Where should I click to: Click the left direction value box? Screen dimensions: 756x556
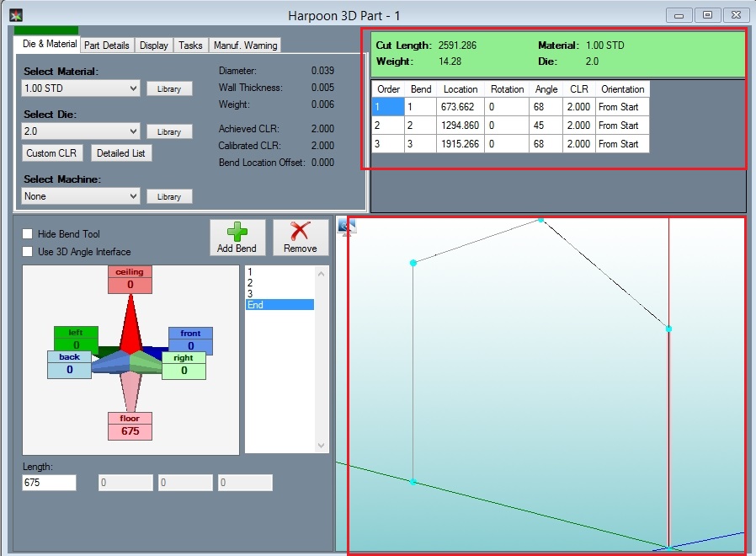tap(76, 345)
